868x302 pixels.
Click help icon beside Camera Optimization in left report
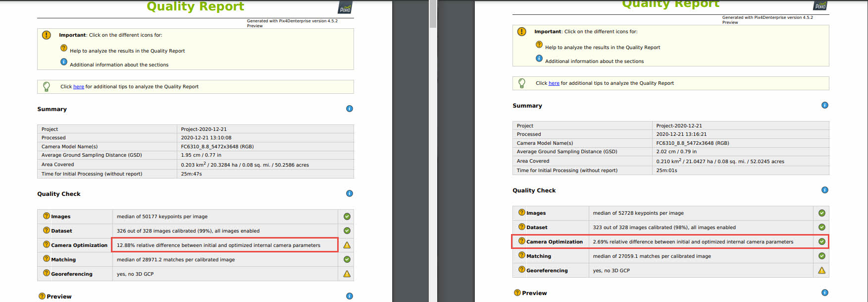coord(47,244)
